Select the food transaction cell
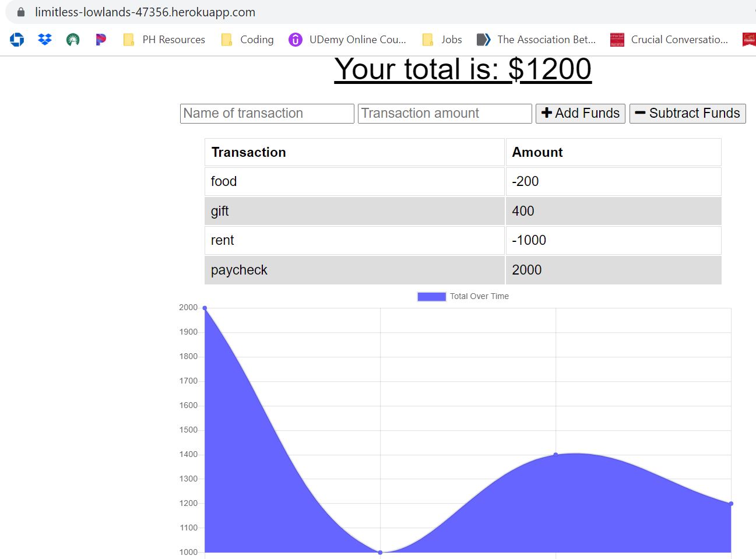Screen dimensions: 756x559 354,181
